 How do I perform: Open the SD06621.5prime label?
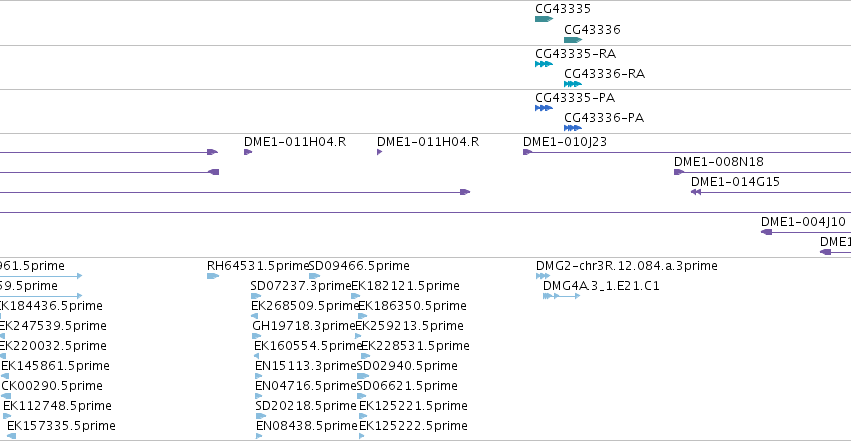click(407, 386)
